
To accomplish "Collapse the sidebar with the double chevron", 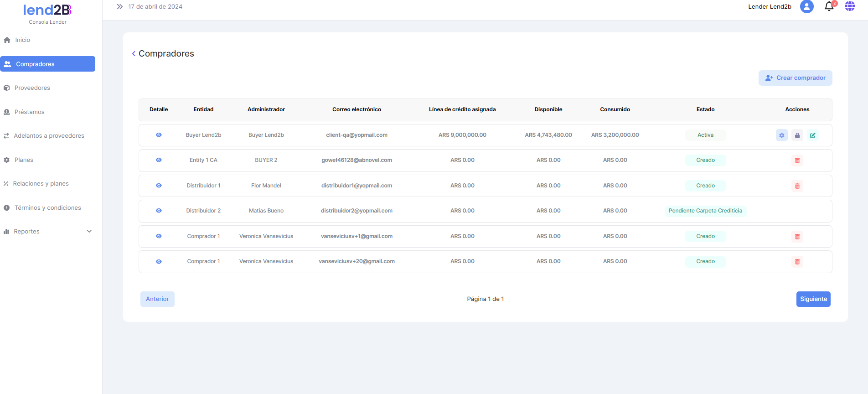I will (119, 7).
